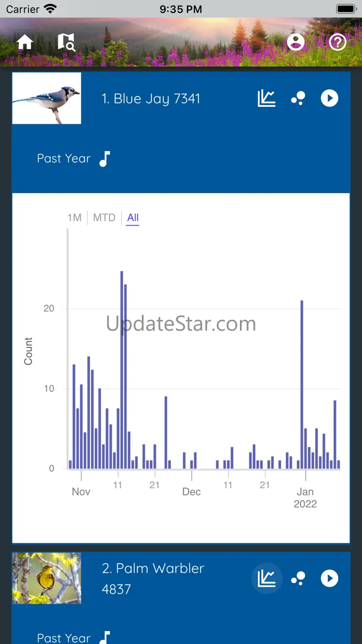Tap the Blue Jay thumbnail photo
Viewport: 362px width, 644px height.
tap(46, 98)
